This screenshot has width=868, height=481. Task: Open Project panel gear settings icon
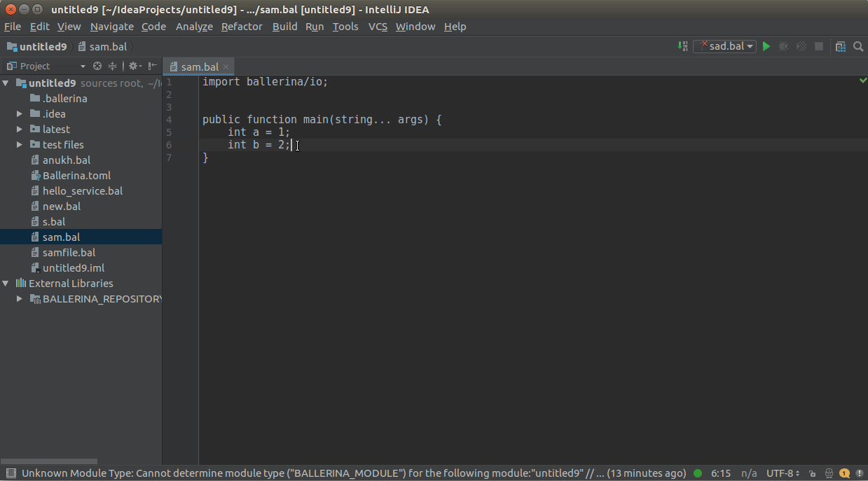pos(134,66)
